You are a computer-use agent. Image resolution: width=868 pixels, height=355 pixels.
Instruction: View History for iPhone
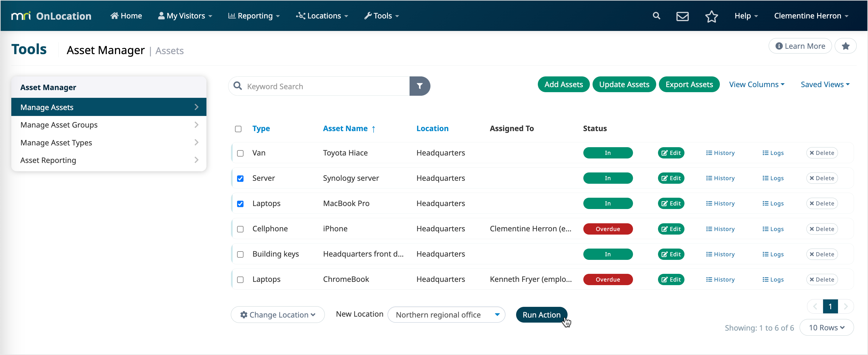click(x=720, y=229)
